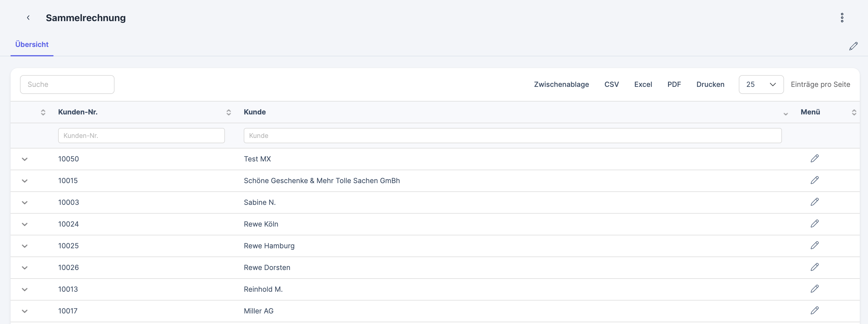Edit the Miller AG row

pyautogui.click(x=814, y=310)
